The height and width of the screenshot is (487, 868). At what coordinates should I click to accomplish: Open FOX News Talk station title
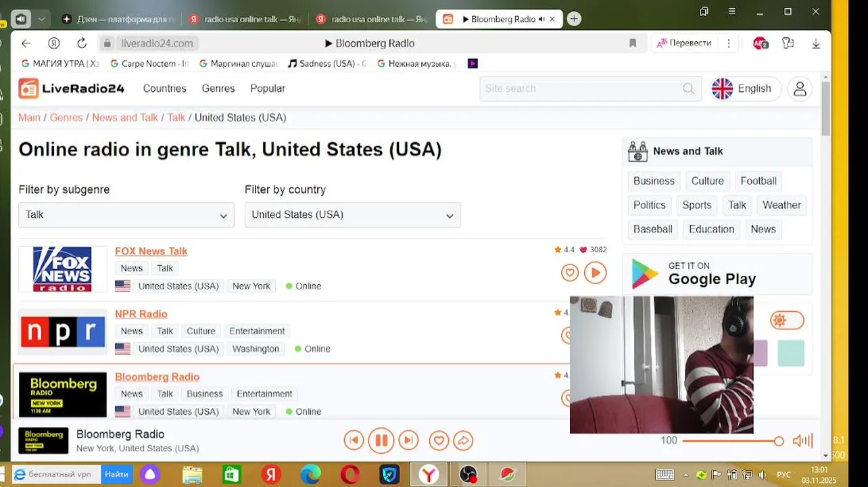pos(151,251)
